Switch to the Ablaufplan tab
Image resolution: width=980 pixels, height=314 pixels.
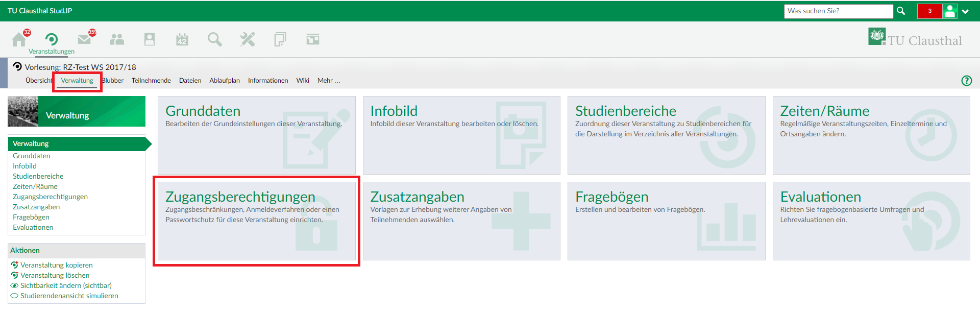click(225, 81)
